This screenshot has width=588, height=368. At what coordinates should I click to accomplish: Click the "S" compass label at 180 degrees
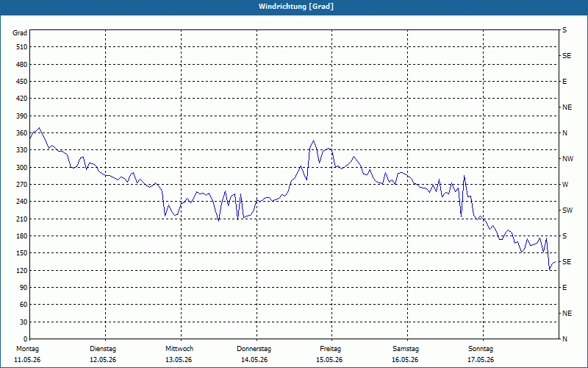[x=564, y=236]
